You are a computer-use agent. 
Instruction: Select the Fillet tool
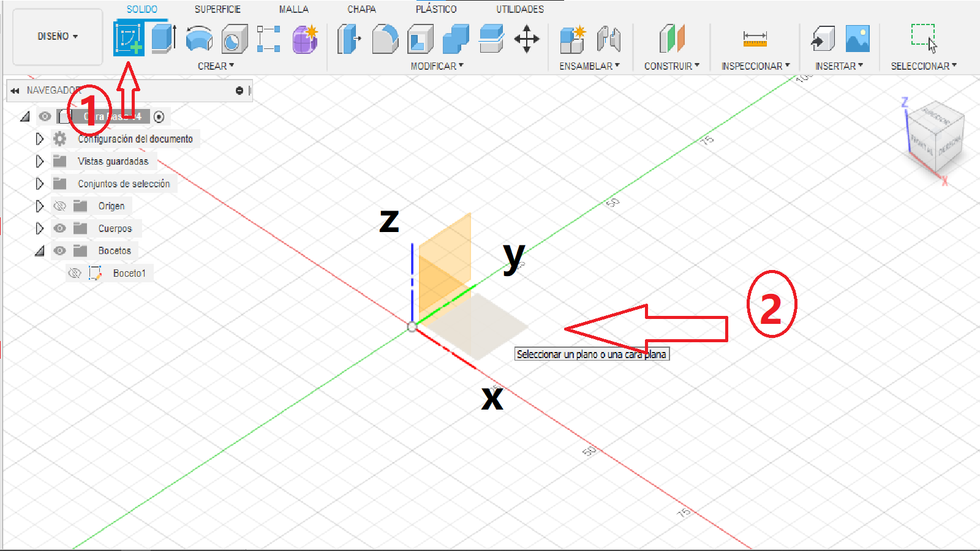[x=385, y=39]
